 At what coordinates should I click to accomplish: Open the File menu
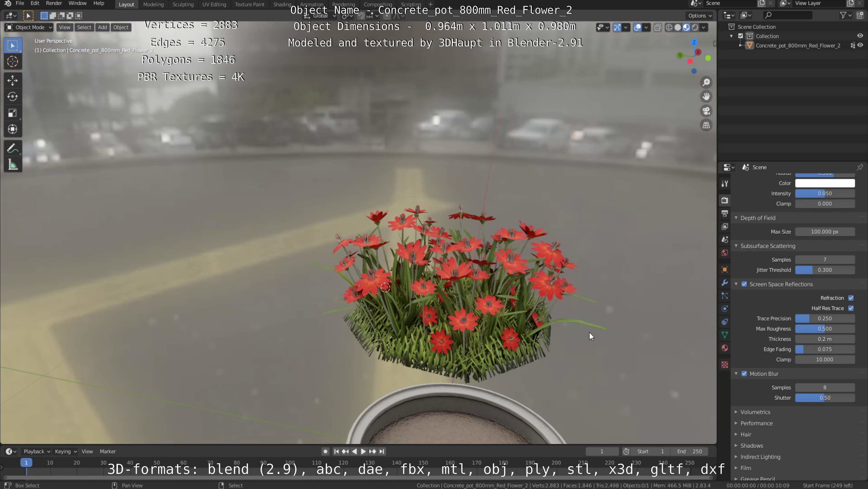(x=20, y=3)
